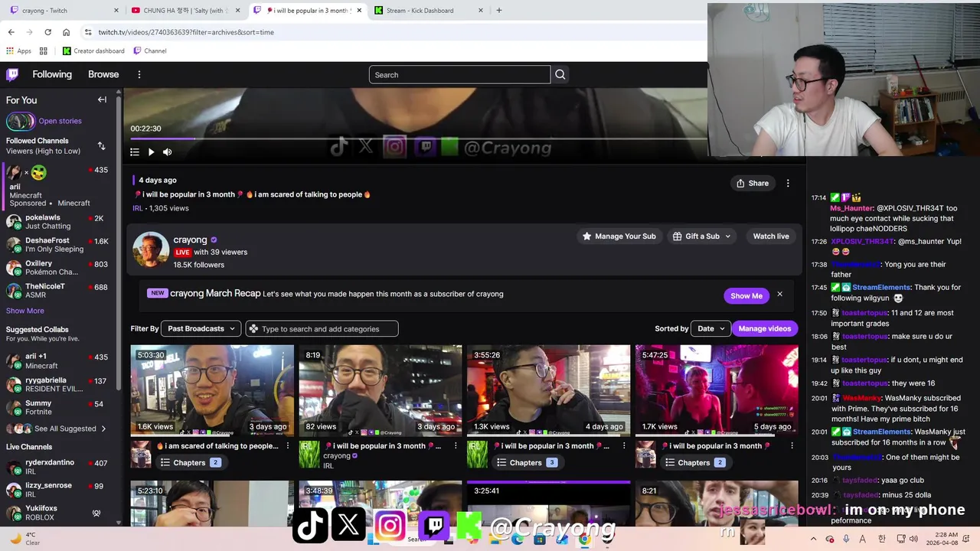Dismiss the March Recap banner

pos(779,295)
